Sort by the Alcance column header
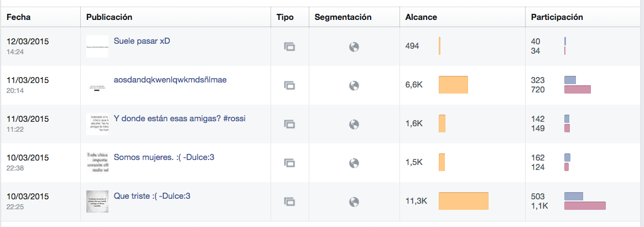Screen dimensions: 644x227 click(421, 17)
